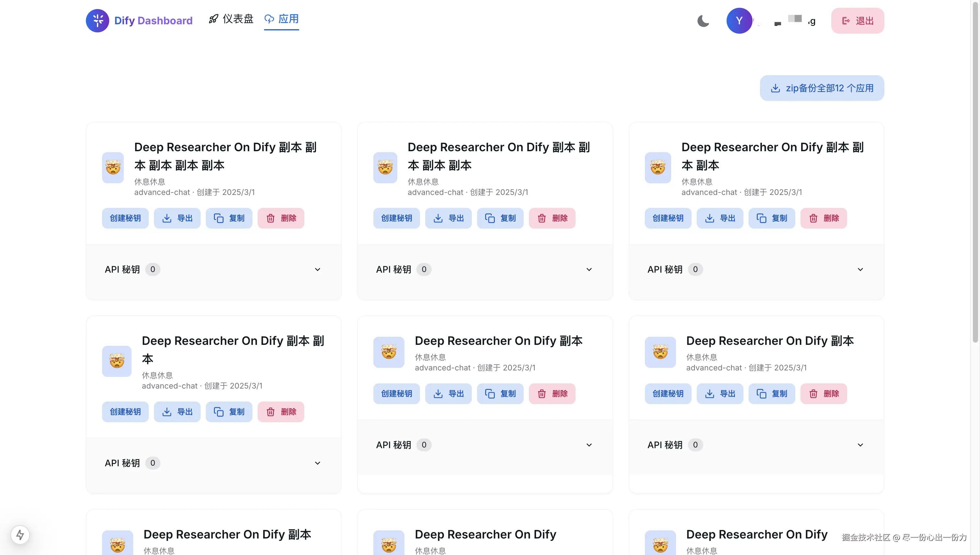Export the first app card via 导出
Screen dimensions: 980x555
(x=177, y=218)
